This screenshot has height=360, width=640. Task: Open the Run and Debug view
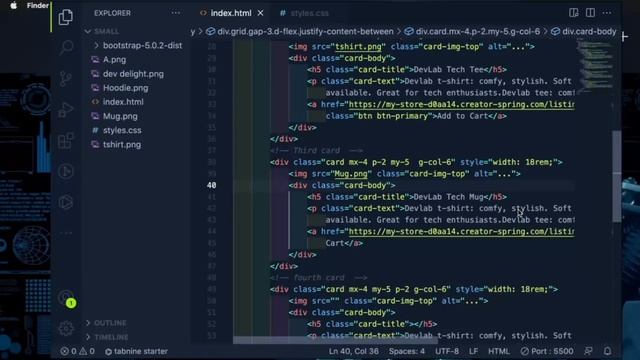click(66, 109)
